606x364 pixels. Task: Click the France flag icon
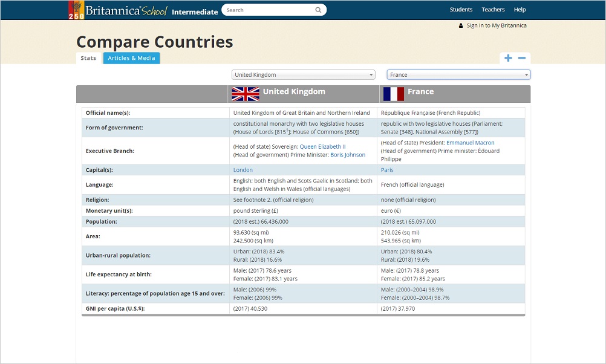(393, 94)
